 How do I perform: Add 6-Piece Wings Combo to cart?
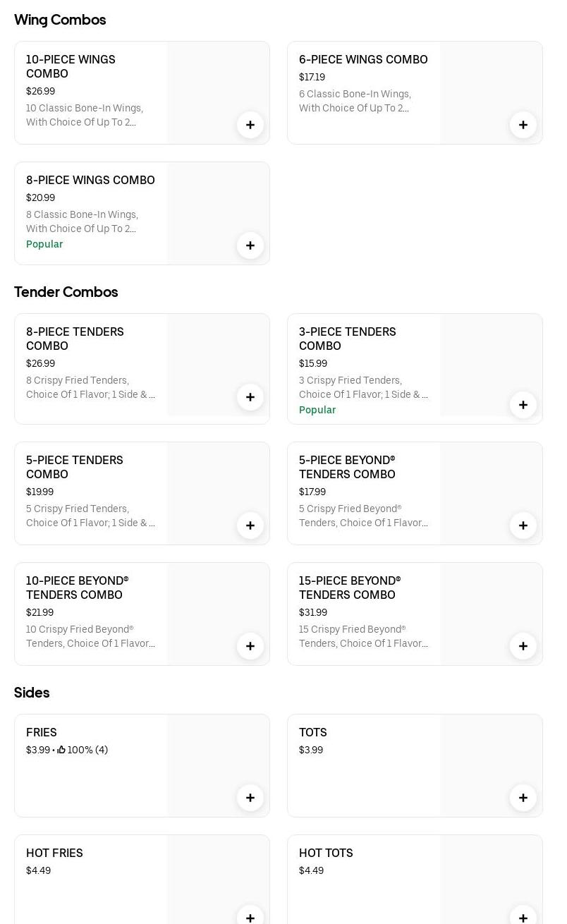[523, 125]
